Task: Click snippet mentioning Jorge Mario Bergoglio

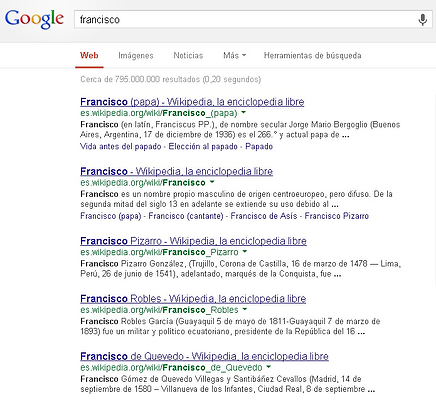Action: coord(240,130)
